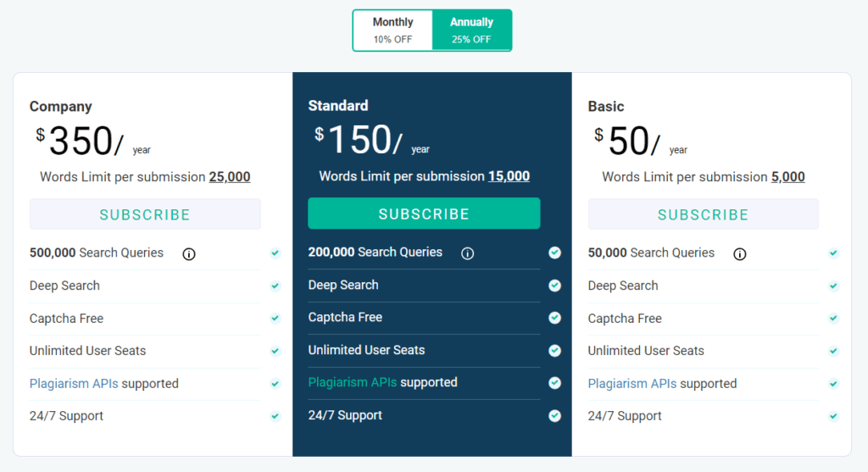Select Annually 25% OFF billing option
The width and height of the screenshot is (868, 472).
pos(471,31)
